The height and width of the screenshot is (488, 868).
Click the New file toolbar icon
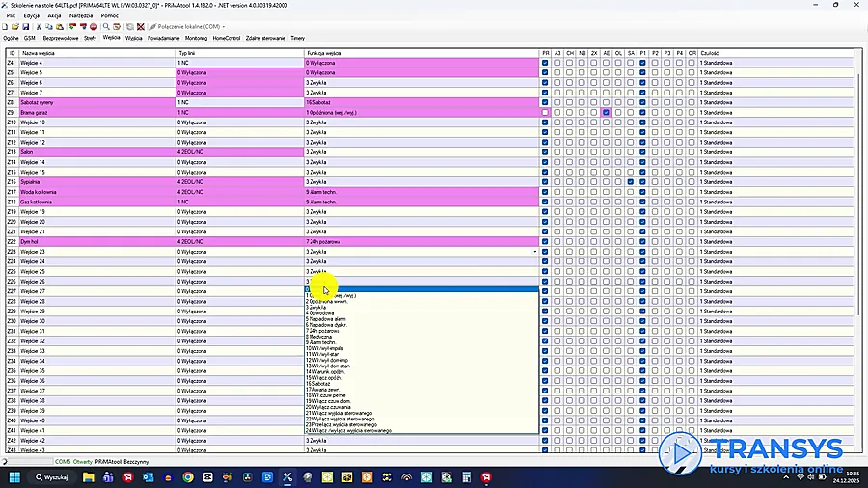pos(5,27)
